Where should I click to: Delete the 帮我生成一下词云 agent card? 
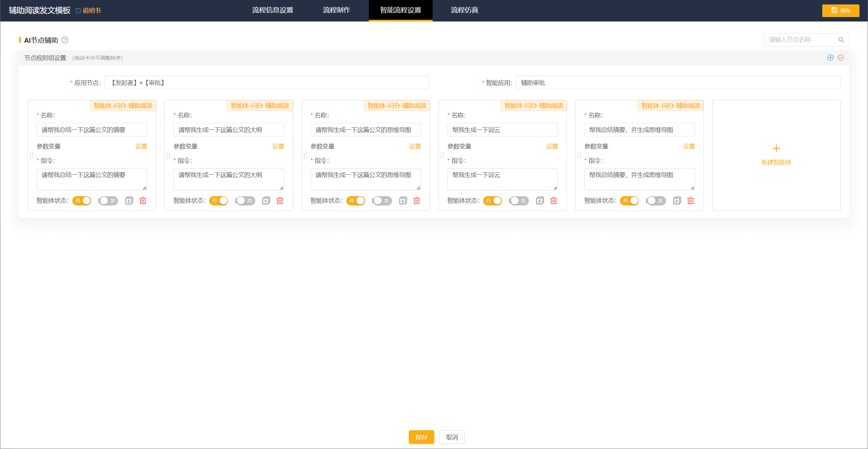(554, 201)
